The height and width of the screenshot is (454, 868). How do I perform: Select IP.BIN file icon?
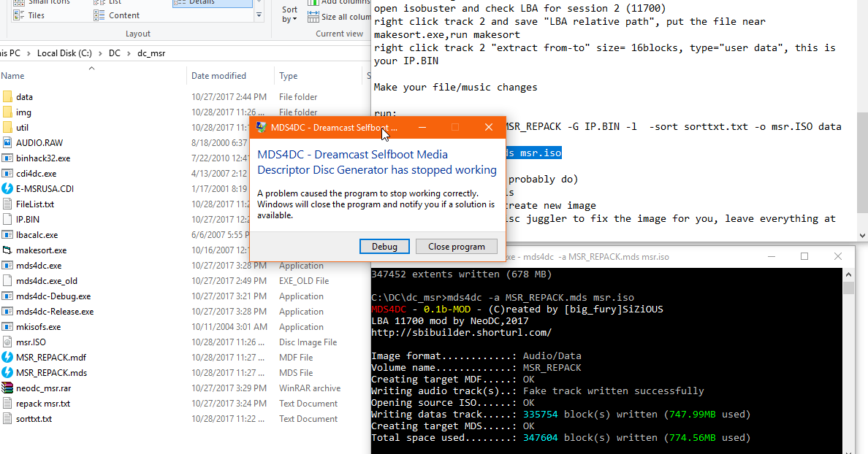(x=7, y=220)
